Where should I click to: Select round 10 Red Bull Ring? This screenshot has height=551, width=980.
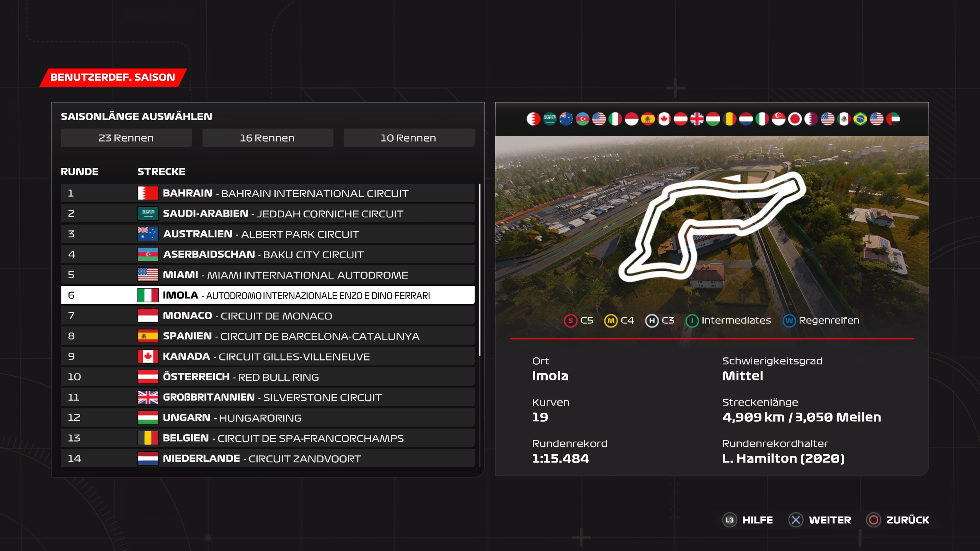(x=268, y=377)
